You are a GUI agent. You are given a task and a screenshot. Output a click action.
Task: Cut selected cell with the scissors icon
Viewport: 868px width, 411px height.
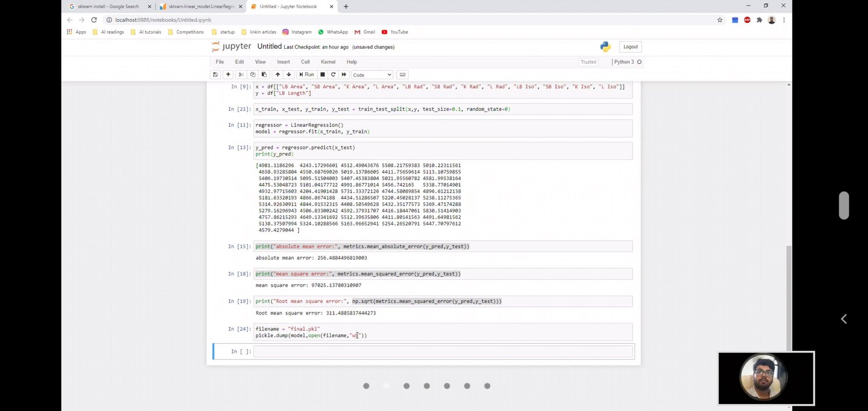[x=241, y=75]
